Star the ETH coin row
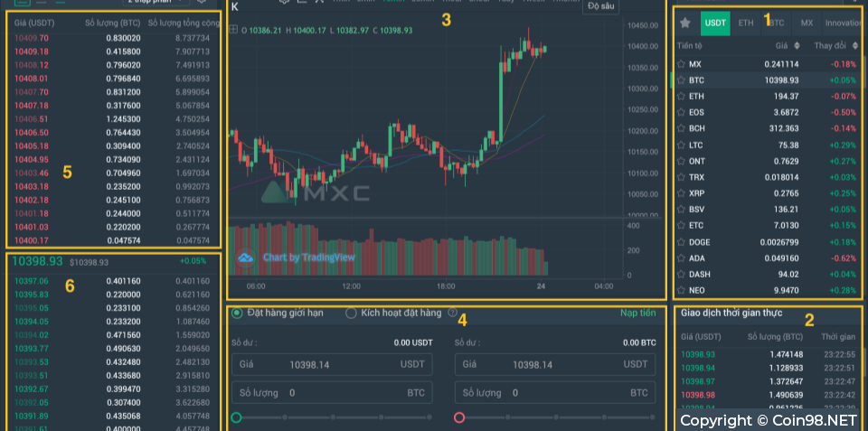The image size is (868, 431). point(681,97)
